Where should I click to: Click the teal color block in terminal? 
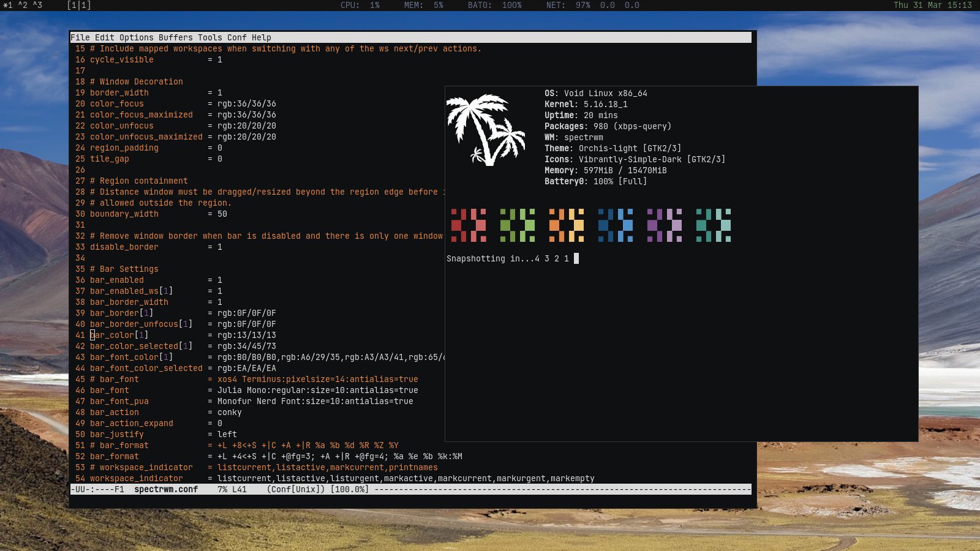714,225
